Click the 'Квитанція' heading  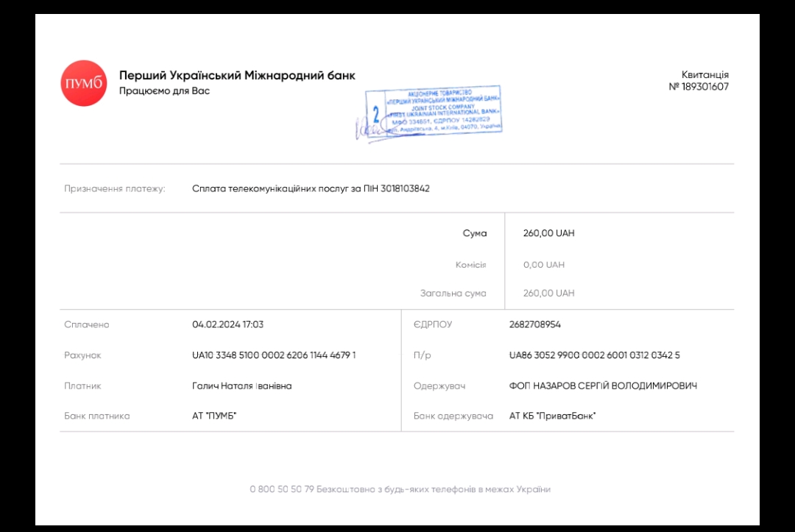pyautogui.click(x=704, y=74)
